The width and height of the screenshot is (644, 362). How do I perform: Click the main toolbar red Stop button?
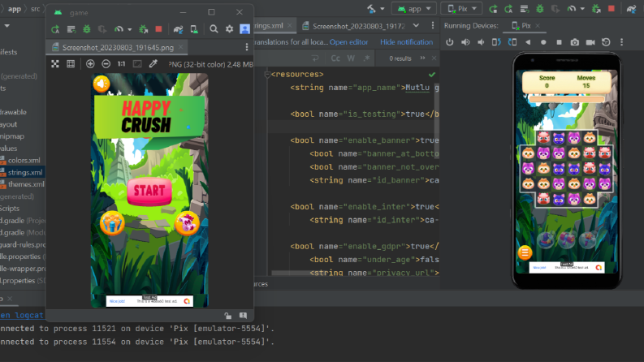coord(612,8)
